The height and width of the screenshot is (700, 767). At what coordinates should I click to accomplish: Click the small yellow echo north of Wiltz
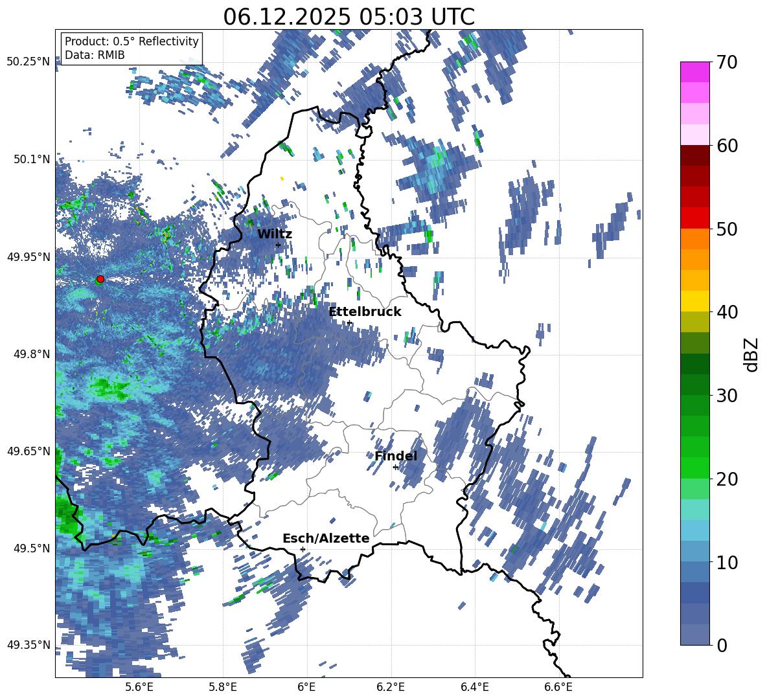tap(282, 179)
